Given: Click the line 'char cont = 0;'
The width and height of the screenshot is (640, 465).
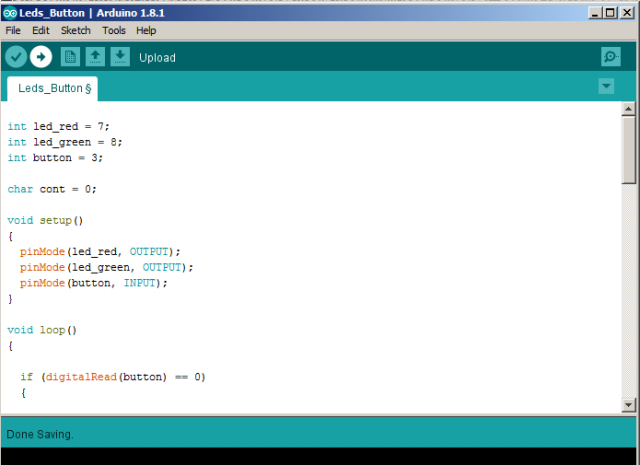Looking at the screenshot, I should (52, 189).
